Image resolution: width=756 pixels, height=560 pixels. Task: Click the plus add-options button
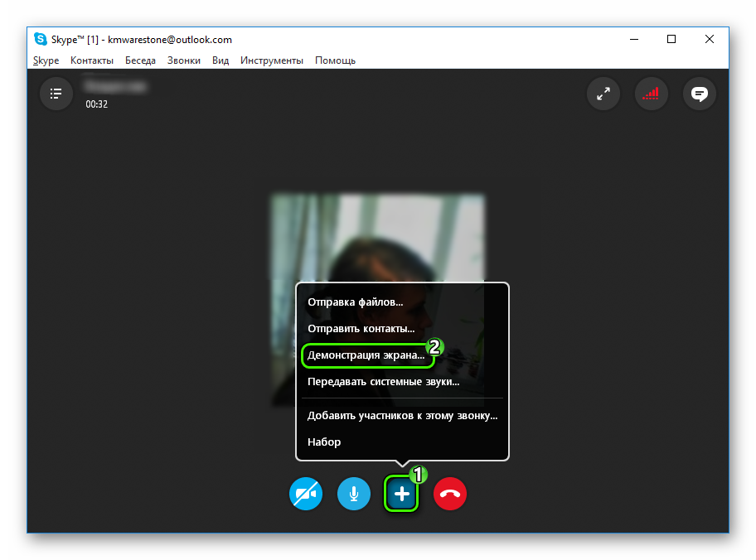click(401, 494)
